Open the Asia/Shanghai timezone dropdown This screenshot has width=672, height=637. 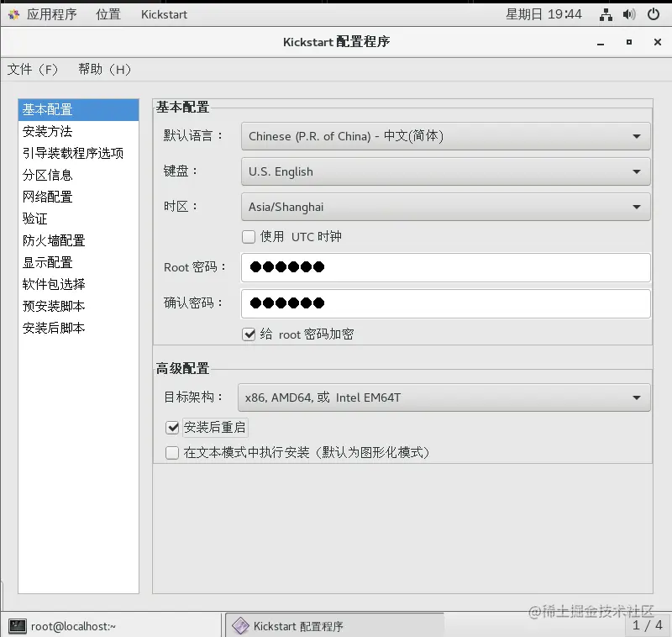pos(446,207)
